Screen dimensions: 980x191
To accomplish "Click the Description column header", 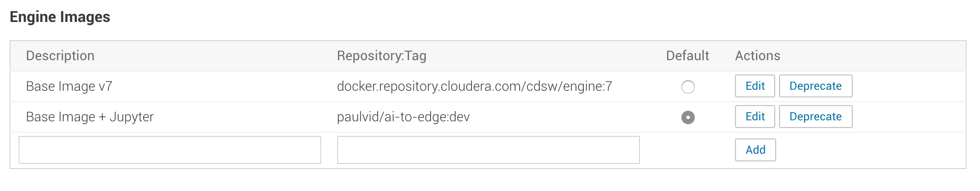I will click(x=60, y=56).
